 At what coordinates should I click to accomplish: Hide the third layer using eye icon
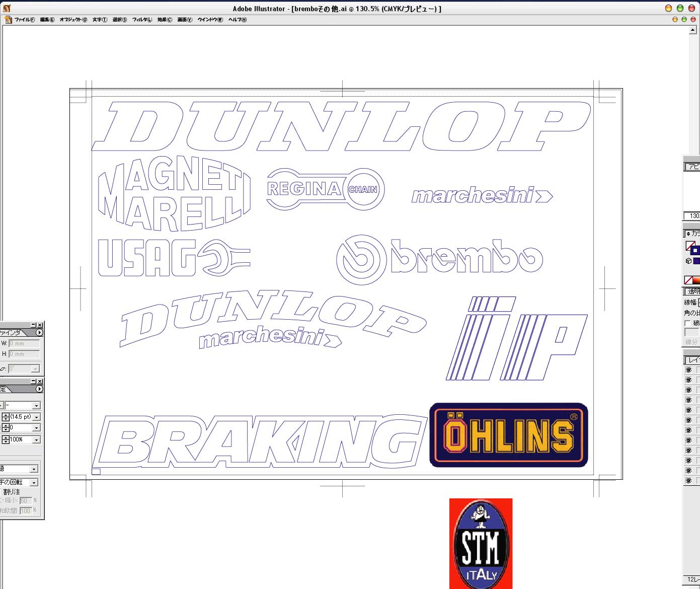point(688,390)
